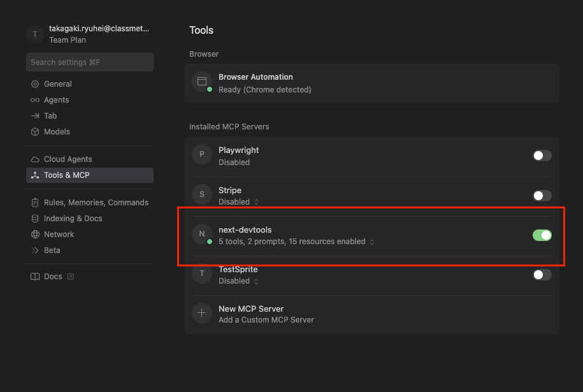Click the Playwright server avatar icon
583x392 pixels.
click(x=202, y=154)
